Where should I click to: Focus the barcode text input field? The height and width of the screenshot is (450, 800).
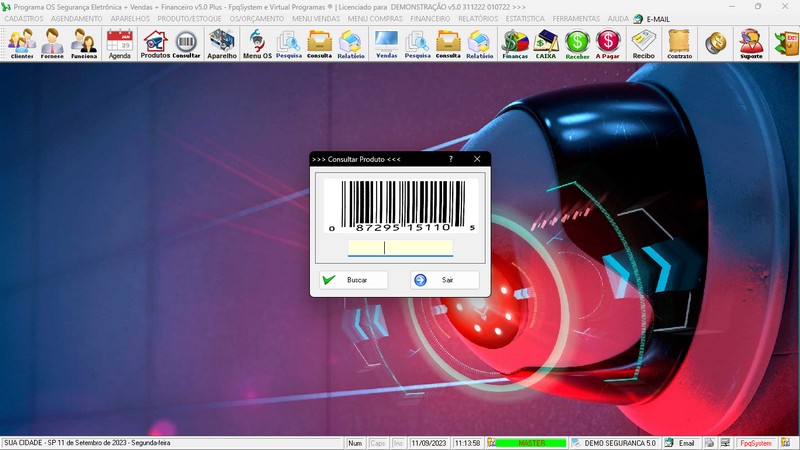point(400,248)
